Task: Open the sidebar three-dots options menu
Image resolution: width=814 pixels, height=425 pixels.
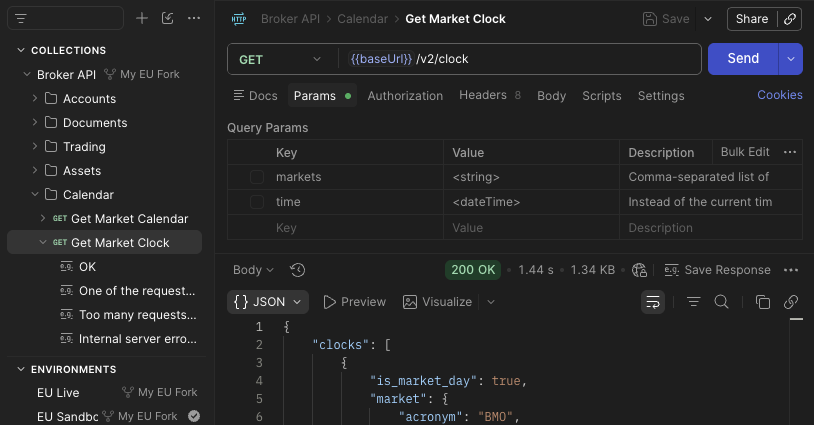Action: 194,18
